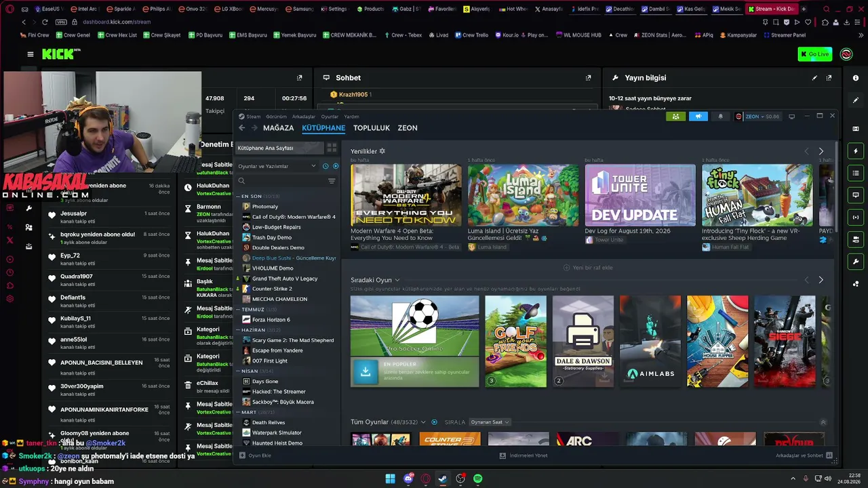Click Yeni bir raf ekle
The height and width of the screenshot is (488, 868).
[x=588, y=268]
